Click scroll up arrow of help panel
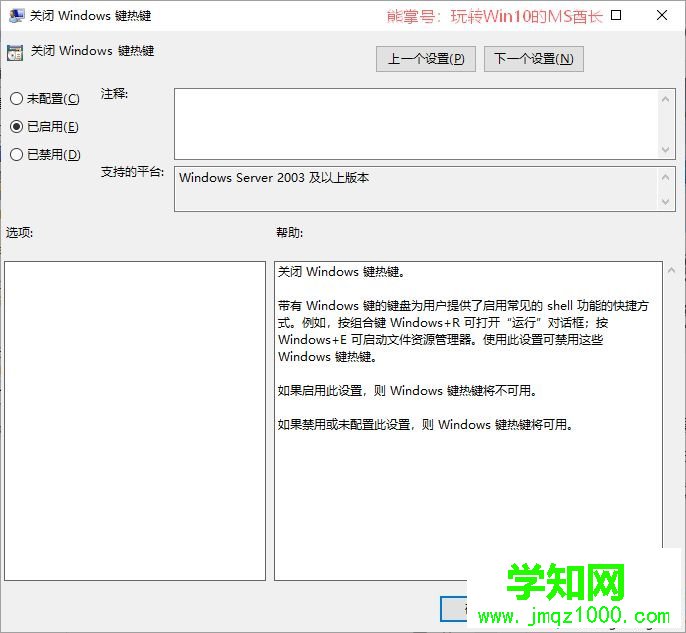686x633 pixels. pyautogui.click(x=671, y=270)
